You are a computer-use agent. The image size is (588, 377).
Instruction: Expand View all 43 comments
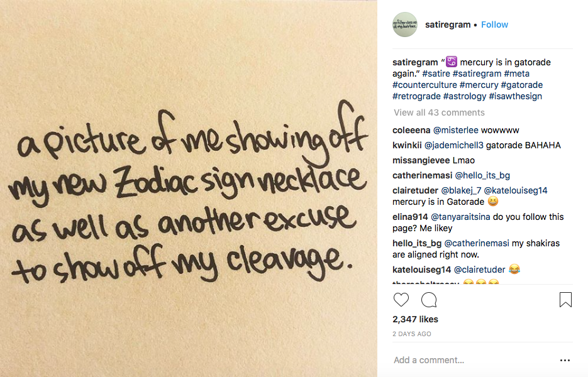(x=439, y=112)
